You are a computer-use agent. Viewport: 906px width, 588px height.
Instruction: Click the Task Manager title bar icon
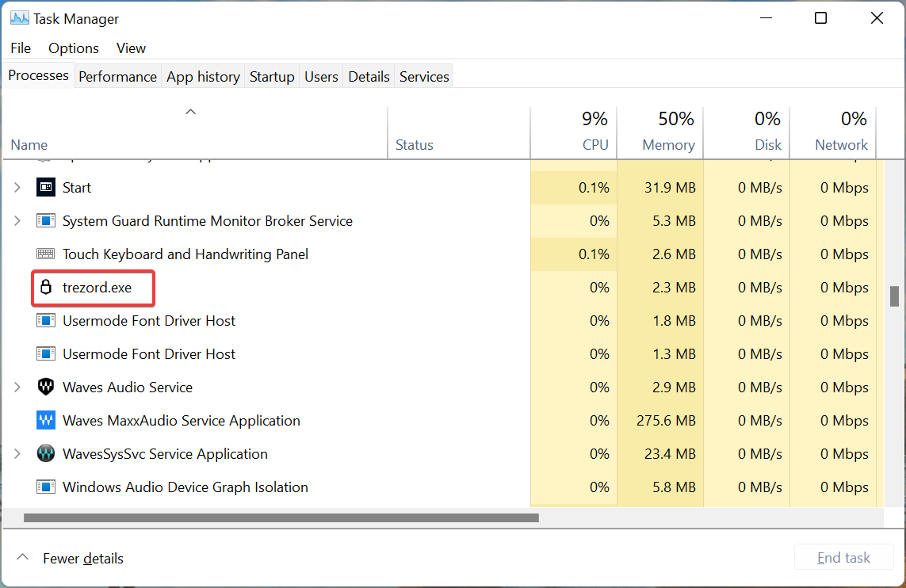[x=20, y=18]
